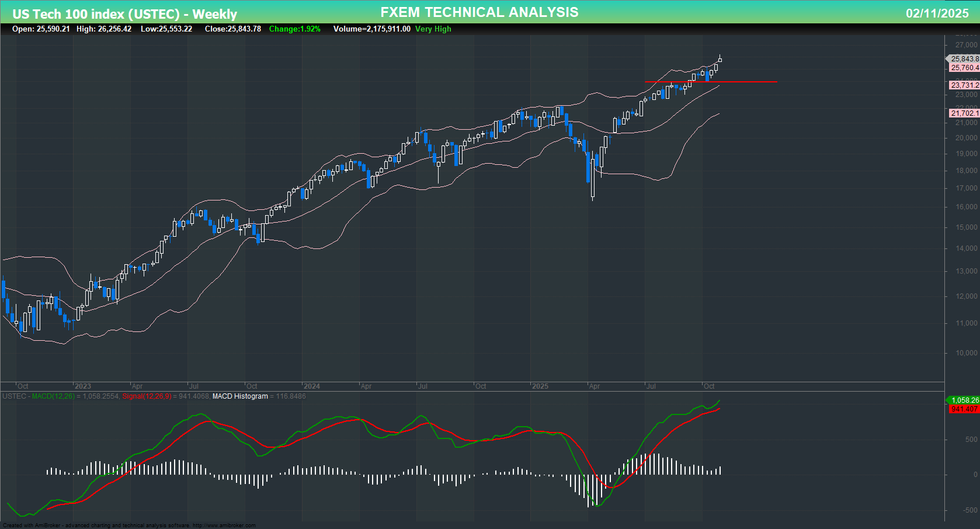Click the pink price marker 23,731.2
Screen dimensions: 980x529
(964, 85)
